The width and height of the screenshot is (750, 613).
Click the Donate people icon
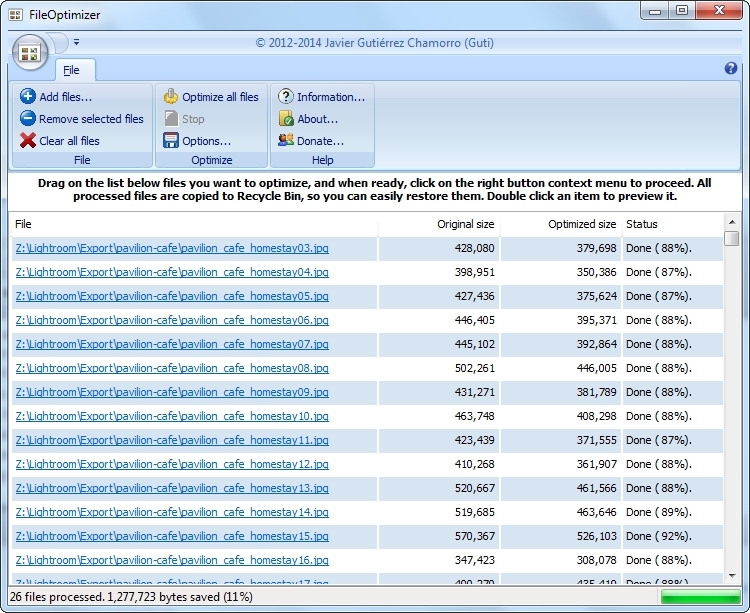point(286,140)
